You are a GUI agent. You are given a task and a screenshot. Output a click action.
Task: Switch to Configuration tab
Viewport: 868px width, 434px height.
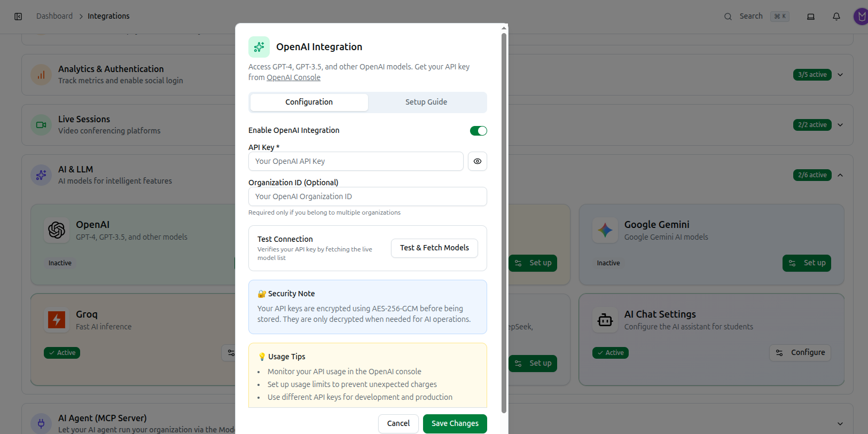309,102
